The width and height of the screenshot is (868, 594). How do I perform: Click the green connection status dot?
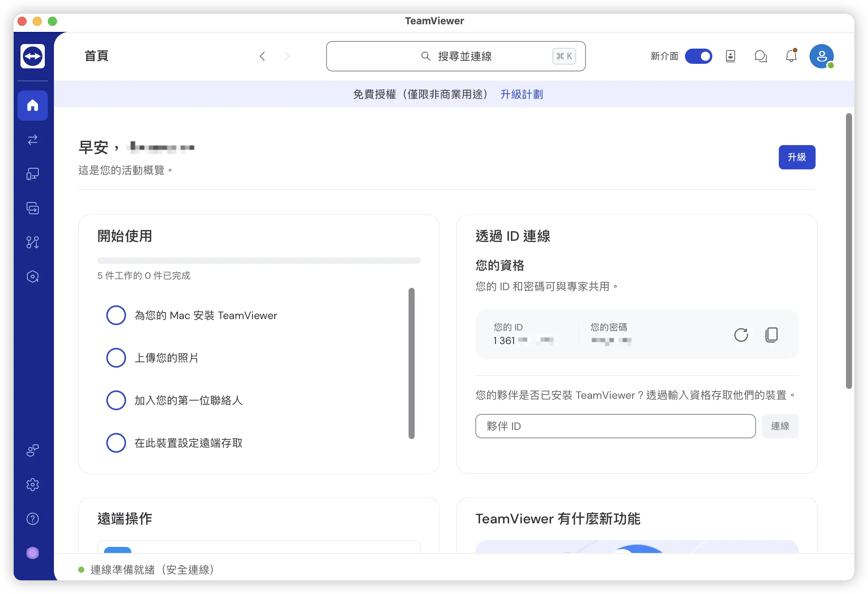point(81,570)
